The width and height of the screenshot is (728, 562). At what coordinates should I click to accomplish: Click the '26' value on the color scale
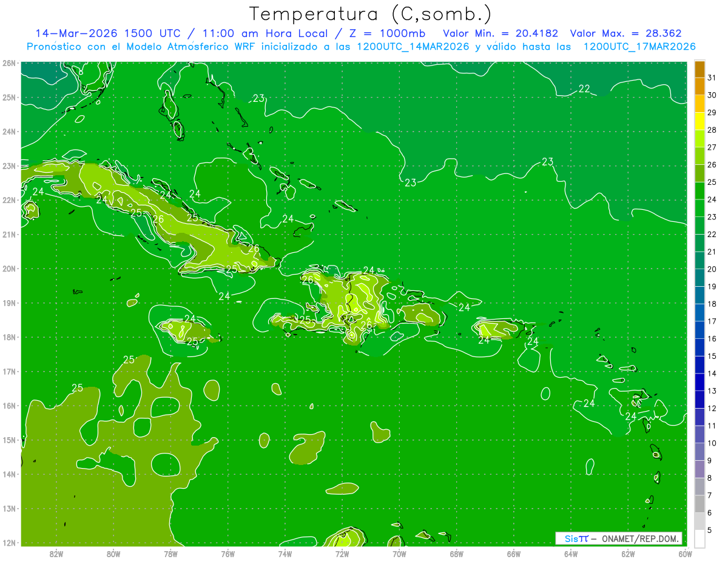(712, 165)
